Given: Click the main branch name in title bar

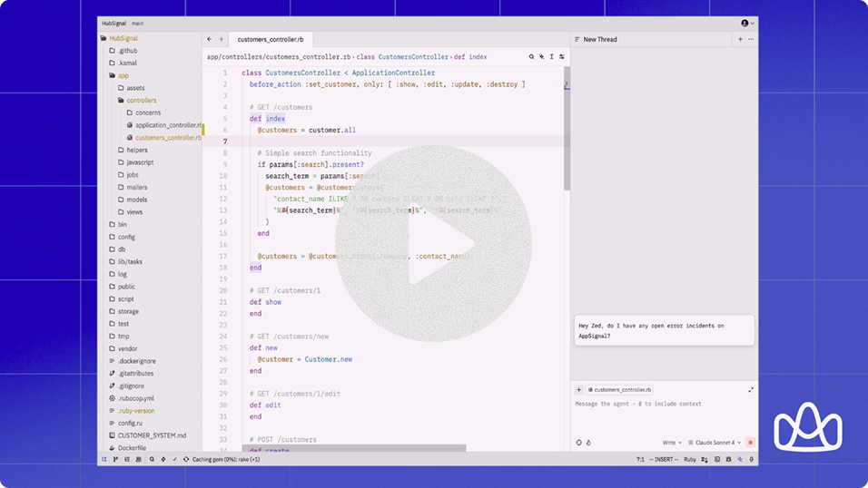Looking at the screenshot, I should tap(138, 24).
